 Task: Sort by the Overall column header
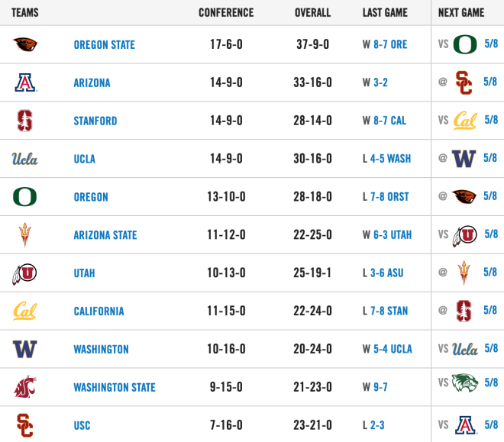312,12
